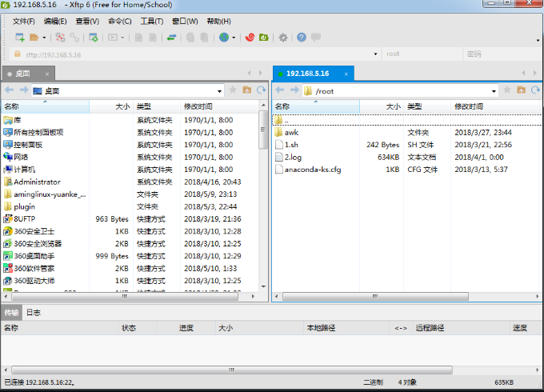Close the 192.168.5.16 session tab

(345, 73)
